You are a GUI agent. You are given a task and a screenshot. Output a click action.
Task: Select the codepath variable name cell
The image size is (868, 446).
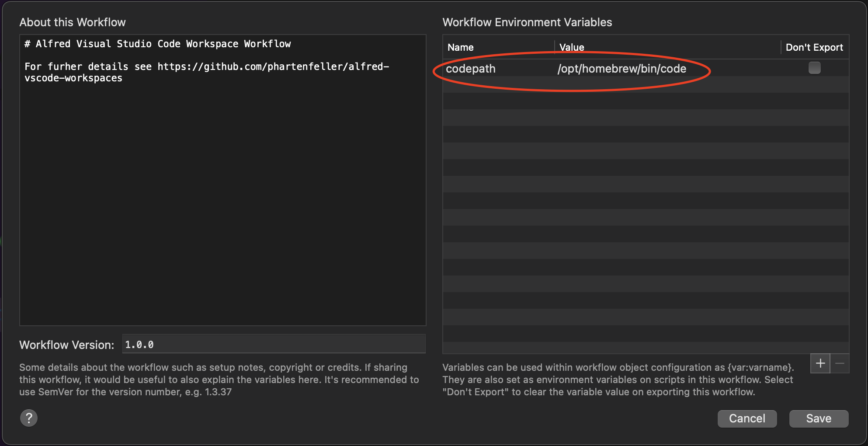pyautogui.click(x=471, y=69)
